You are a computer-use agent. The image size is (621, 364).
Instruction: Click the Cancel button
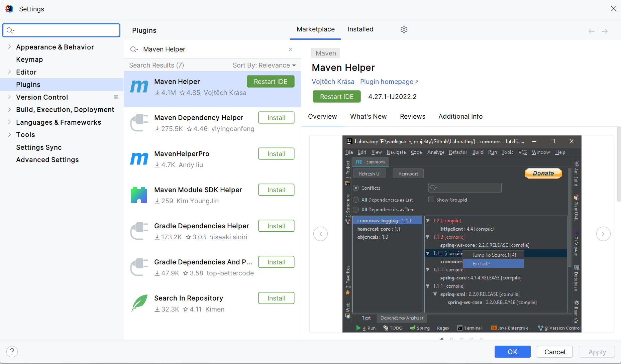554,352
